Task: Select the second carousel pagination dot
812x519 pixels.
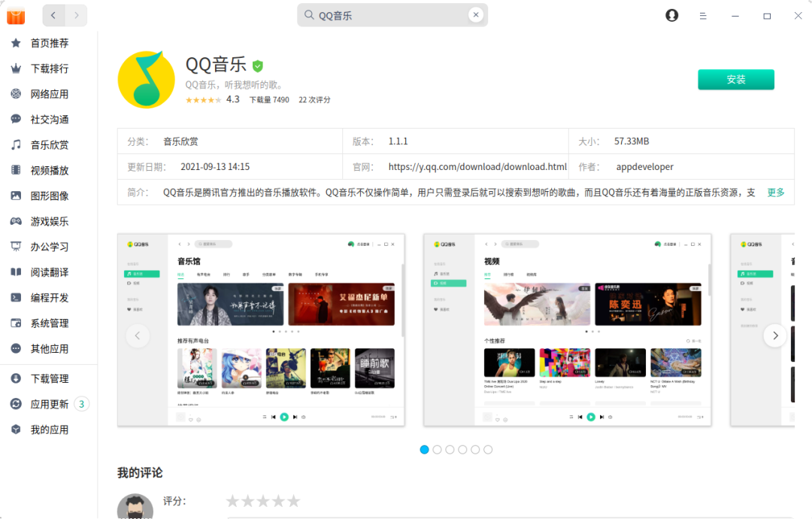Action: (x=437, y=449)
